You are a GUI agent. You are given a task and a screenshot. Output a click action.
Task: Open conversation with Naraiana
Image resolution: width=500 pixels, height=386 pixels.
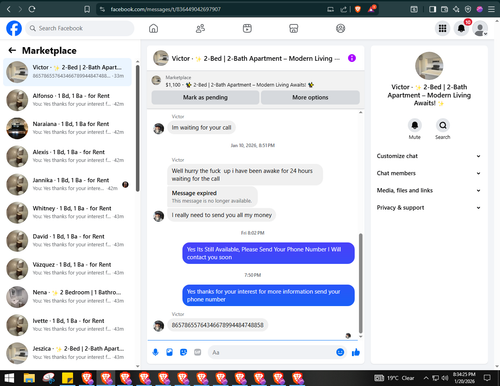click(x=67, y=128)
